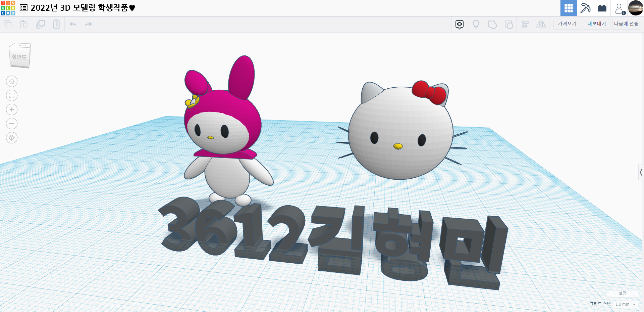Open the 그리드 스냅 1.0 mm dropdown
Image resolution: width=644 pixels, height=312 pixels.
625,304
